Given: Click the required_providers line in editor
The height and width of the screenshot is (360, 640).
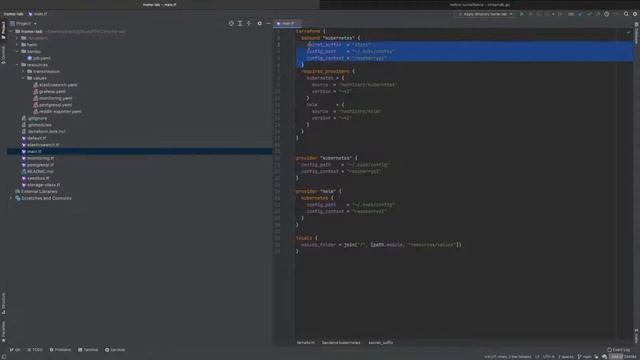Looking at the screenshot, I should 328,71.
